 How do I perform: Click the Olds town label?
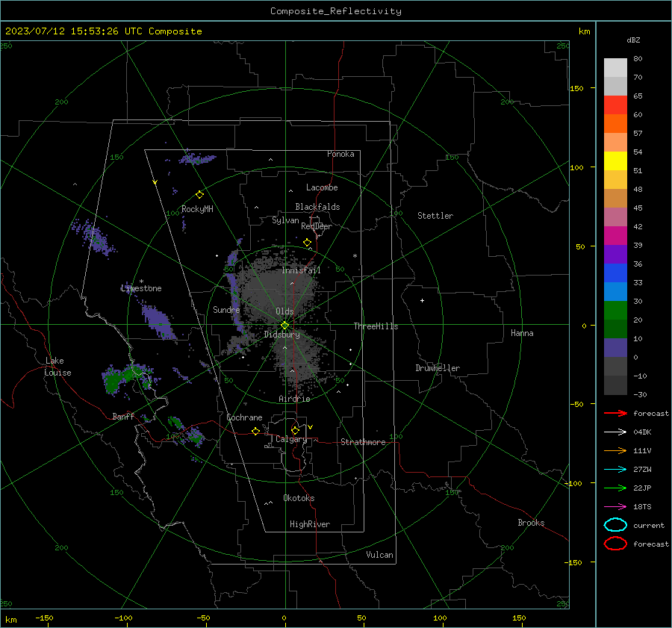tap(284, 311)
